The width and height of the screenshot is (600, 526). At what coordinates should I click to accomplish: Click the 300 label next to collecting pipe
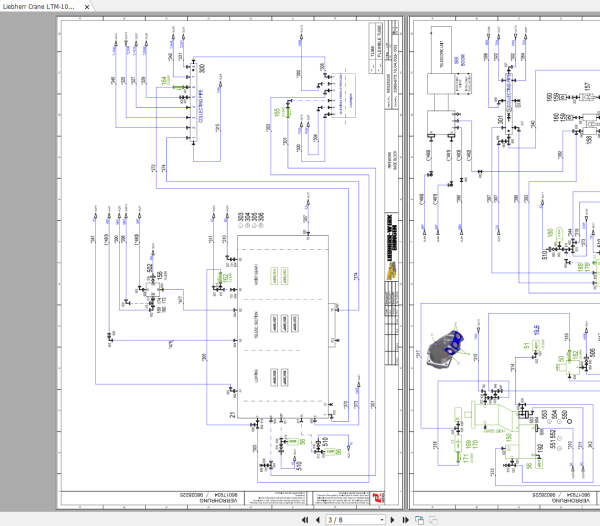[202, 68]
